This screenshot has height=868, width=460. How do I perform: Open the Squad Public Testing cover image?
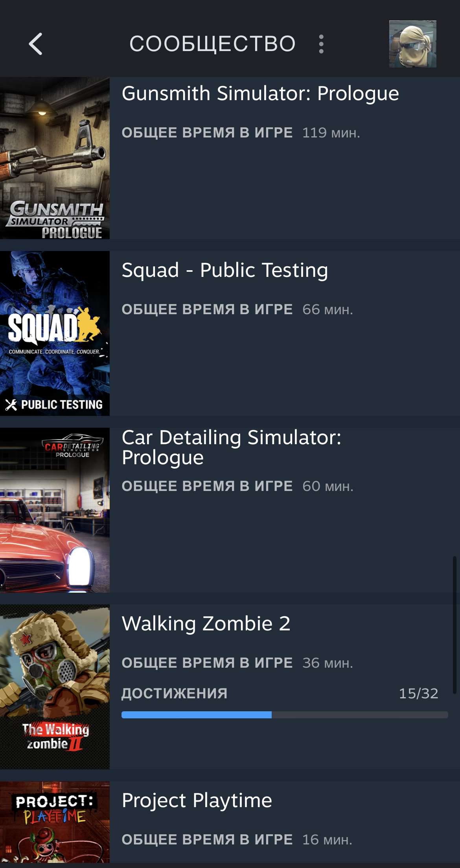coord(55,333)
